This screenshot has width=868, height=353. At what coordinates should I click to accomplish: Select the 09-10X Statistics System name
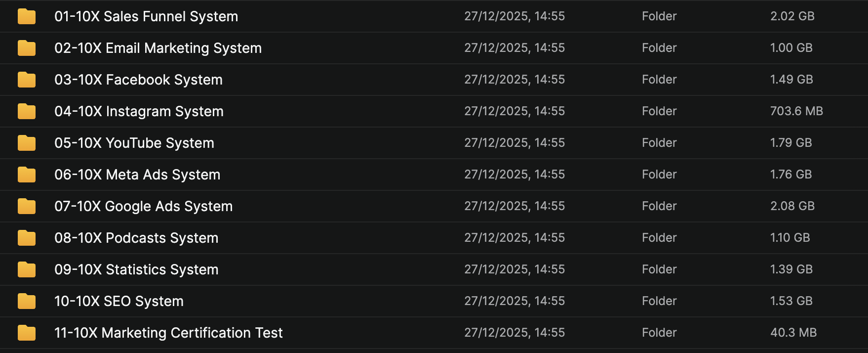pos(136,269)
